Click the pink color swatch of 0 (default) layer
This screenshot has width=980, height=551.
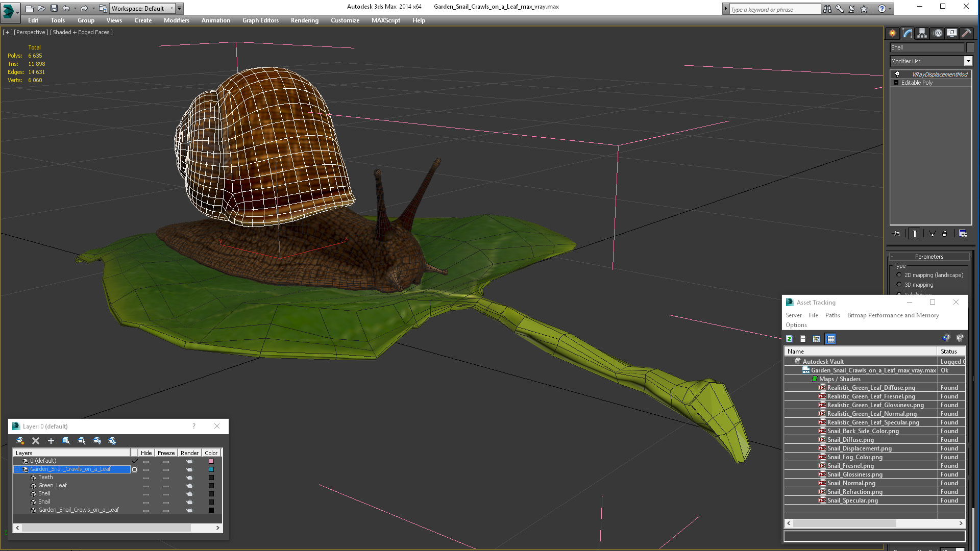[x=211, y=461]
